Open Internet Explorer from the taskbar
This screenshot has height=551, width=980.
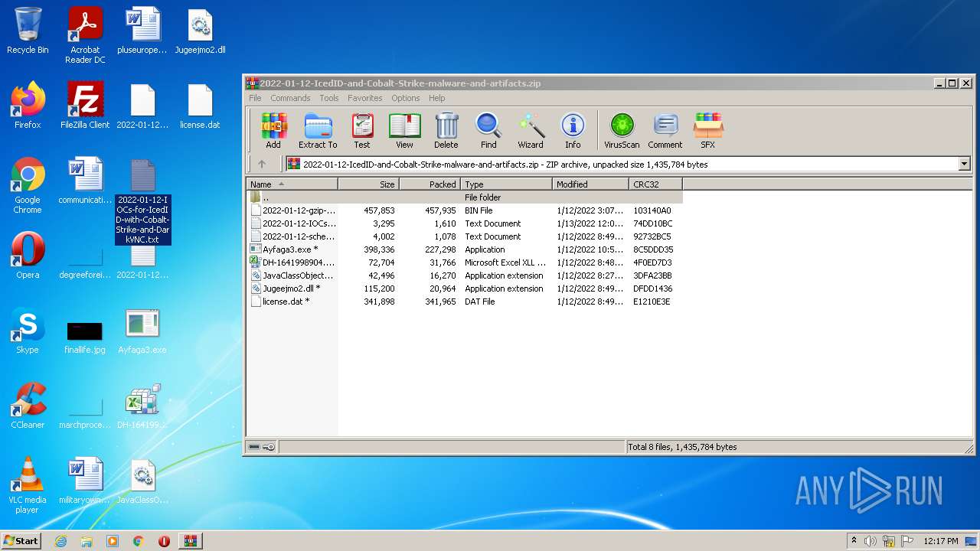pos(61,541)
